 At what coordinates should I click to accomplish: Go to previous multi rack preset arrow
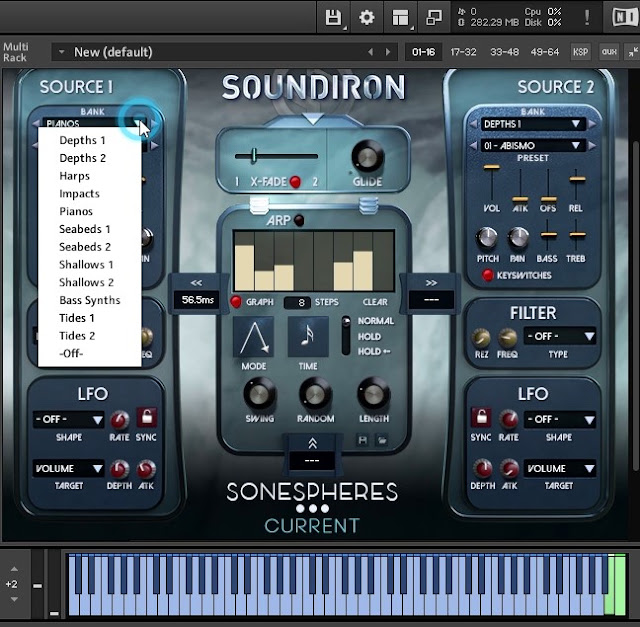pos(370,52)
